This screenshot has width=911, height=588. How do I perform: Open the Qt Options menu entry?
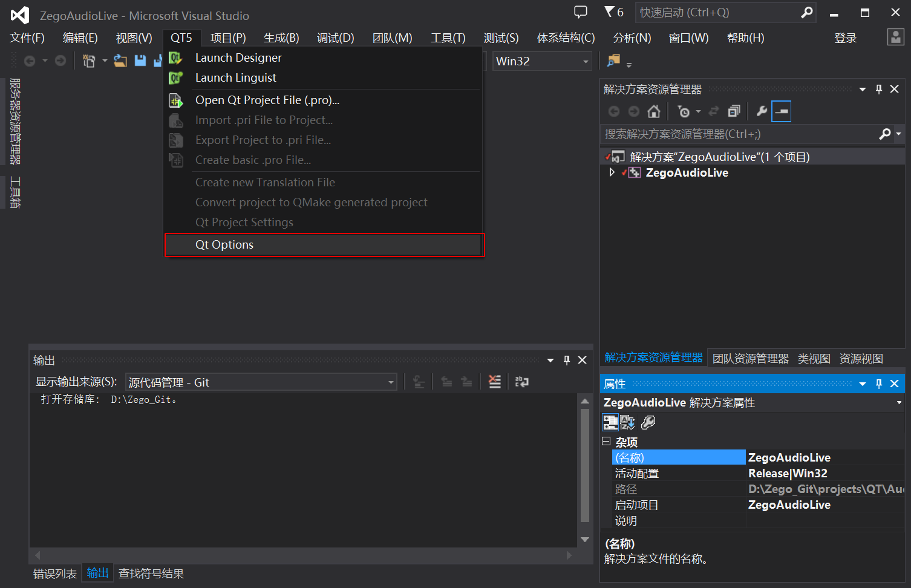[324, 244]
